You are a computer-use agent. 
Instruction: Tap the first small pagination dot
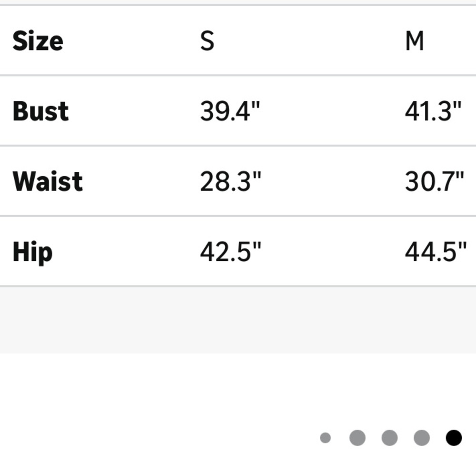(x=325, y=438)
